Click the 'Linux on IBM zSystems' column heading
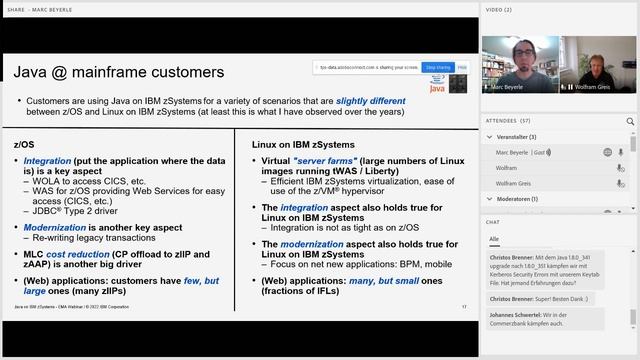Screen dimensions: 640x360 pos(303,144)
